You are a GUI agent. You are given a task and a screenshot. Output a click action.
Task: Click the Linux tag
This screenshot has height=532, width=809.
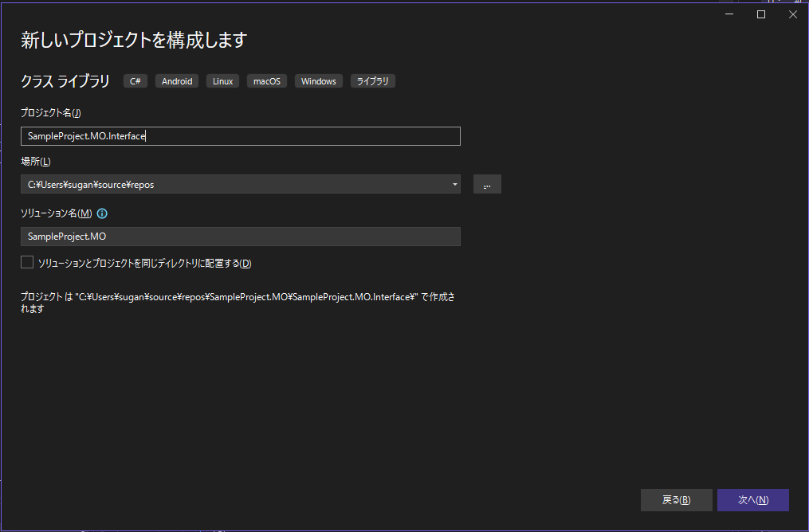point(223,81)
